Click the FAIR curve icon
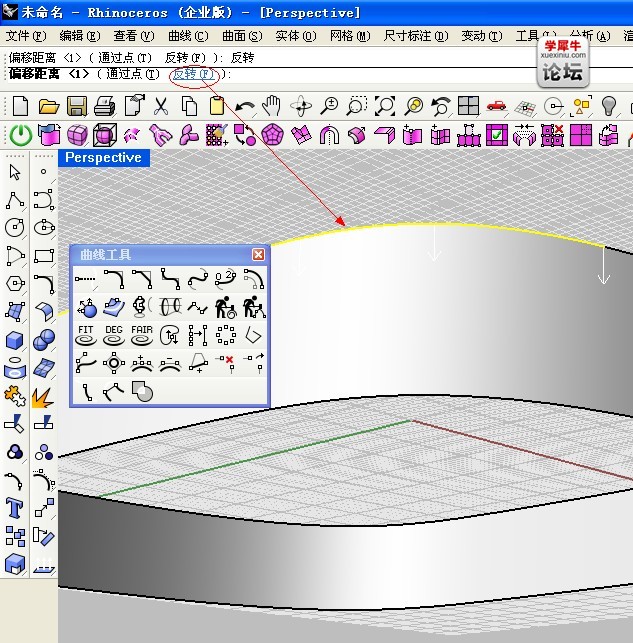633x643 pixels. tap(142, 335)
